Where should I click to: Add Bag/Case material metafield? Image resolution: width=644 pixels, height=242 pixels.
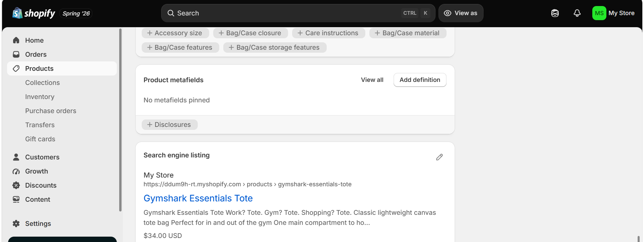tap(408, 33)
